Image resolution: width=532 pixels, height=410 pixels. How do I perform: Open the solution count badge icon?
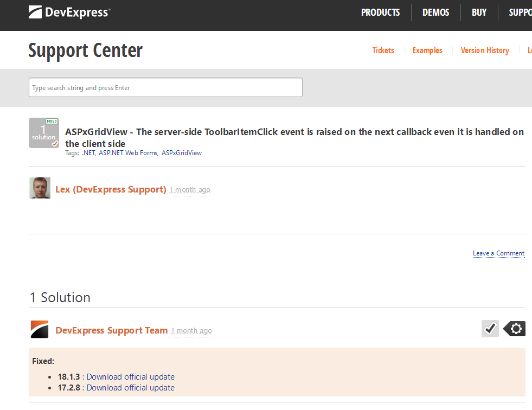tap(44, 133)
